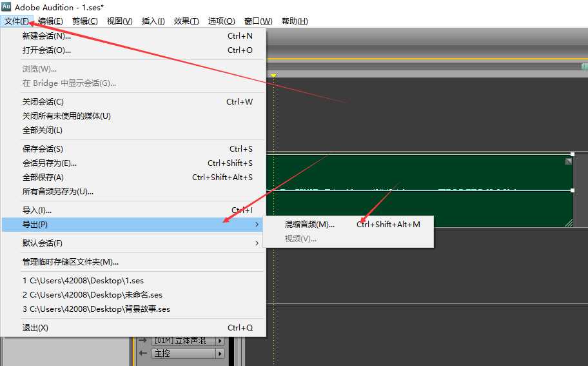Click the fade-out handle icon on the audio clip
Viewport: 588px width, 366px height.
click(569, 161)
